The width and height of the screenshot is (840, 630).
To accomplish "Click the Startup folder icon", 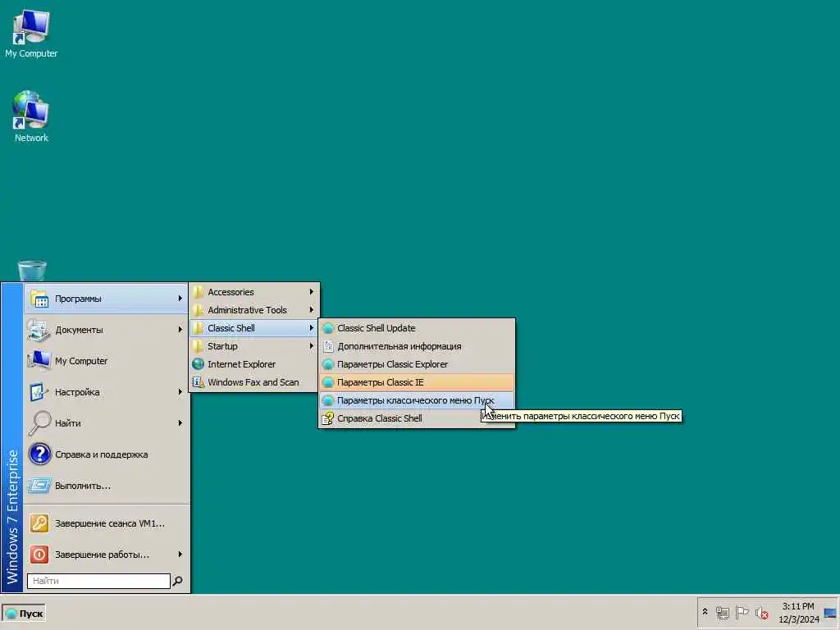I will [x=199, y=346].
